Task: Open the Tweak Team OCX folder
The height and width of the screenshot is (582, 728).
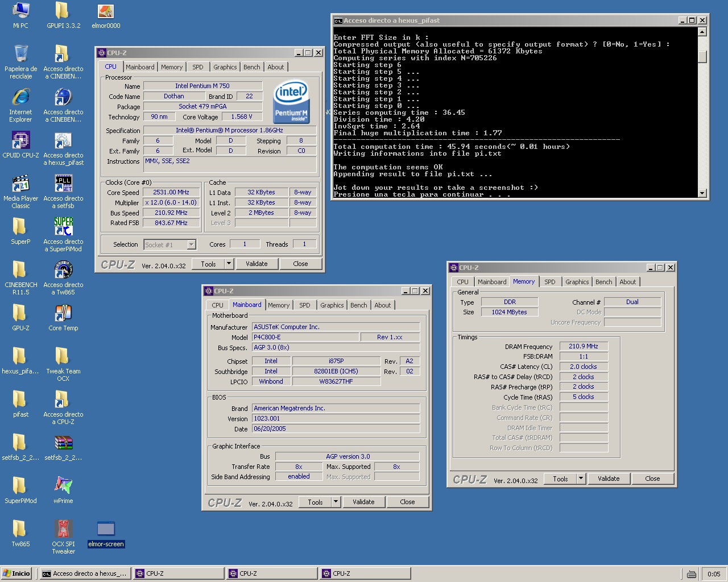Action: click(x=63, y=364)
